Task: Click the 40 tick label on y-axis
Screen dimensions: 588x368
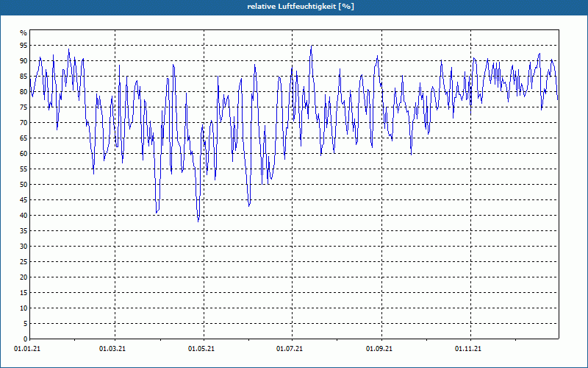Action: [x=23, y=216]
